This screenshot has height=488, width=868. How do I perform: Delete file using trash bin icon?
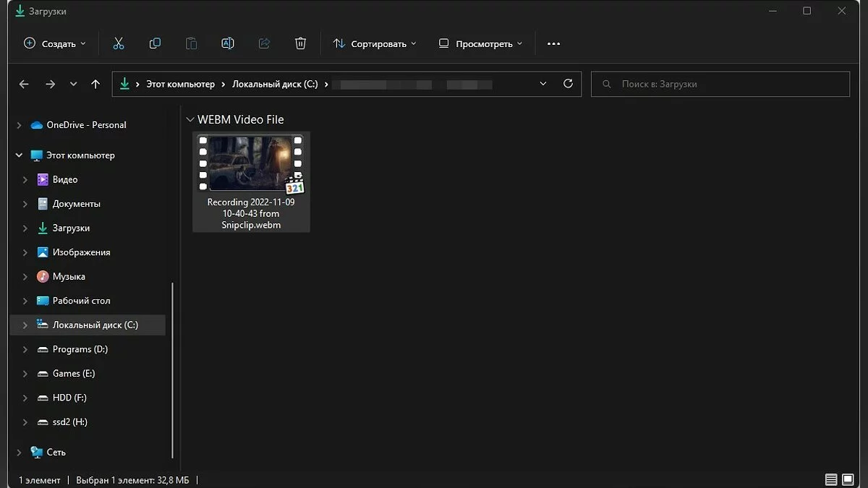301,43
